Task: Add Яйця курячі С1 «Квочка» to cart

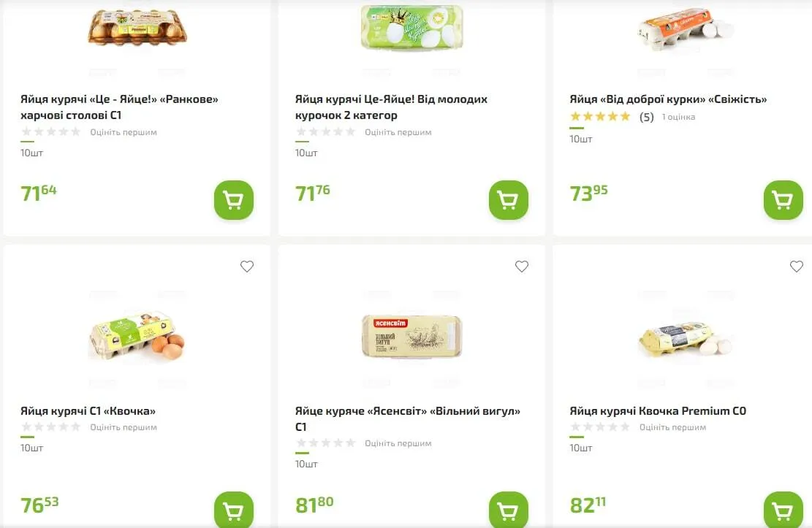Action: pos(233,510)
